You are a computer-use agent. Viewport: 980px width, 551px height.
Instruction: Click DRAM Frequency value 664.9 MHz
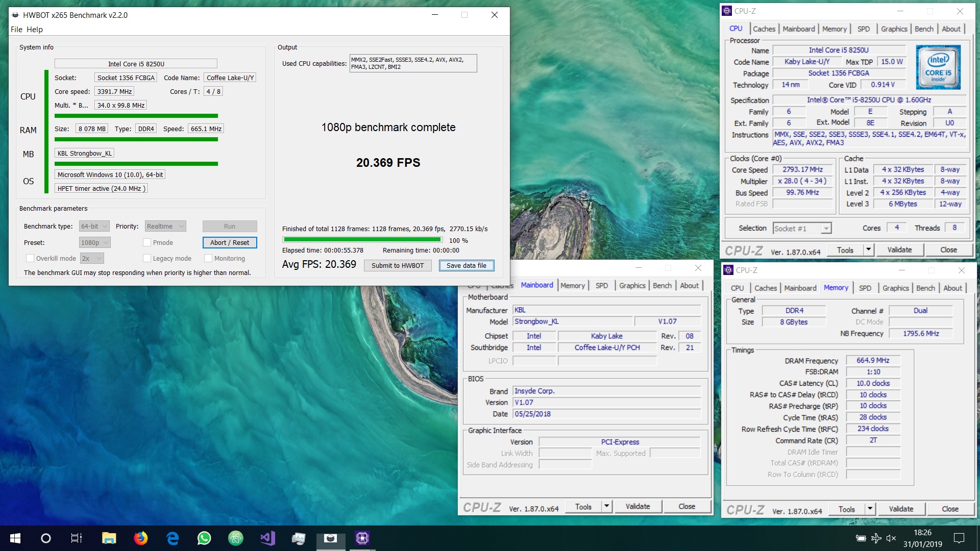pos(873,360)
